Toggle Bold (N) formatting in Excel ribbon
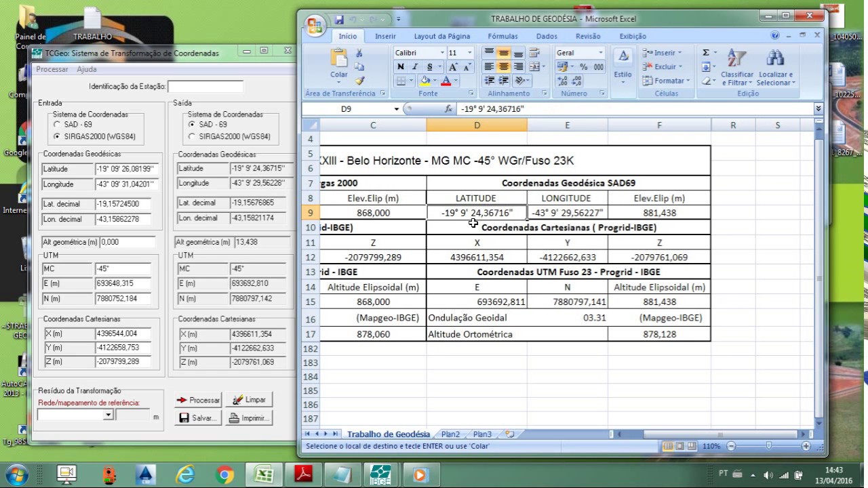 click(400, 66)
